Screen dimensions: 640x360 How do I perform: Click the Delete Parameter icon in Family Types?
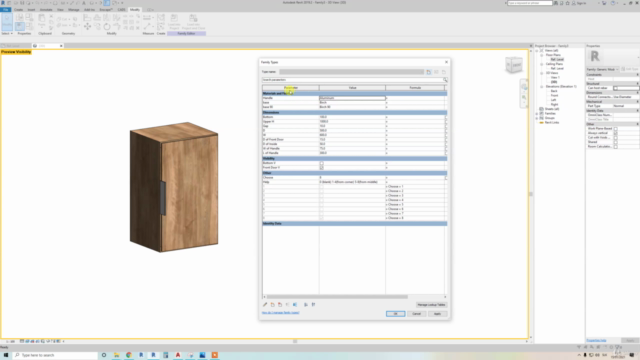(280, 304)
